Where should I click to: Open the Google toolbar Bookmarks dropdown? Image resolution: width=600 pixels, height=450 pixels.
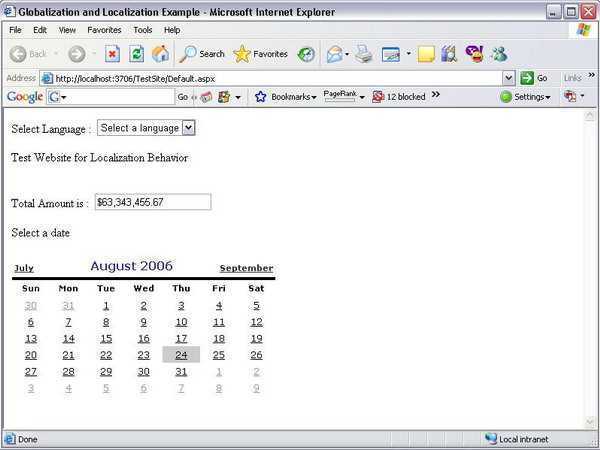pyautogui.click(x=286, y=97)
